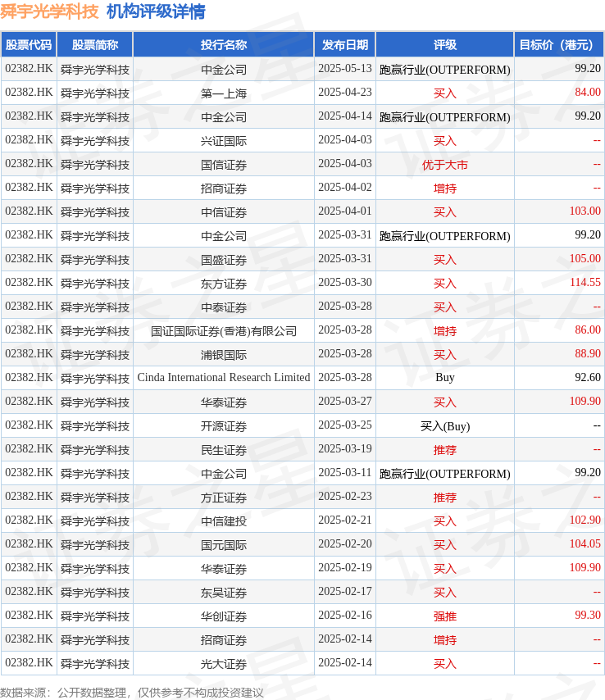
Task: Click the date 2025-04-01
Action: point(345,211)
